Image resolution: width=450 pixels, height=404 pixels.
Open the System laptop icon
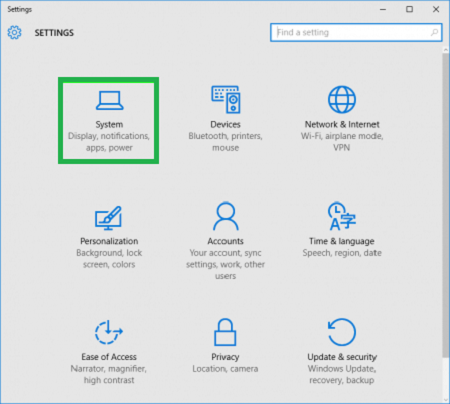[x=109, y=100]
